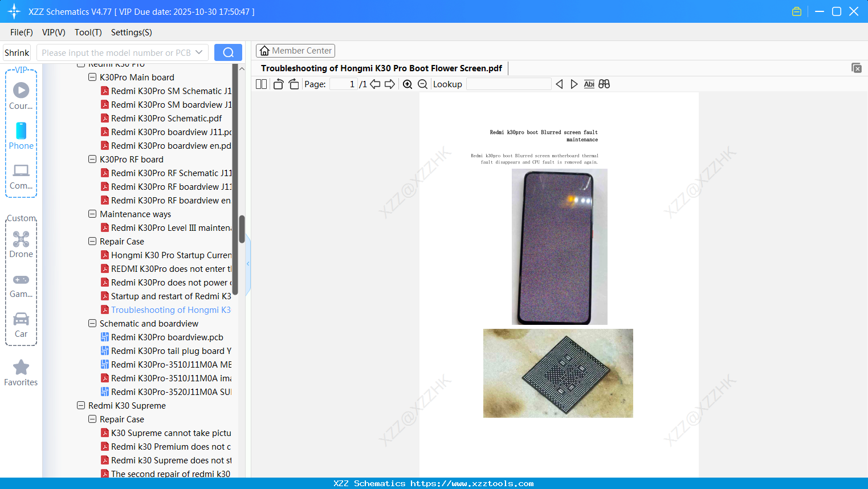The height and width of the screenshot is (489, 868).
Task: Click the binoculars search icon
Action: (x=604, y=84)
